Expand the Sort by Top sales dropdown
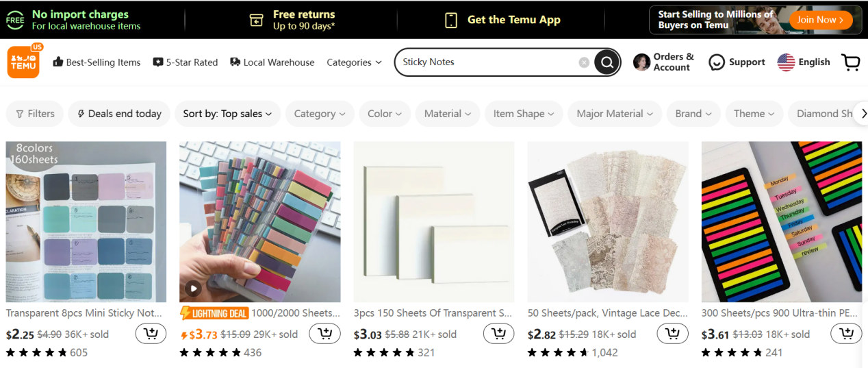 227,114
